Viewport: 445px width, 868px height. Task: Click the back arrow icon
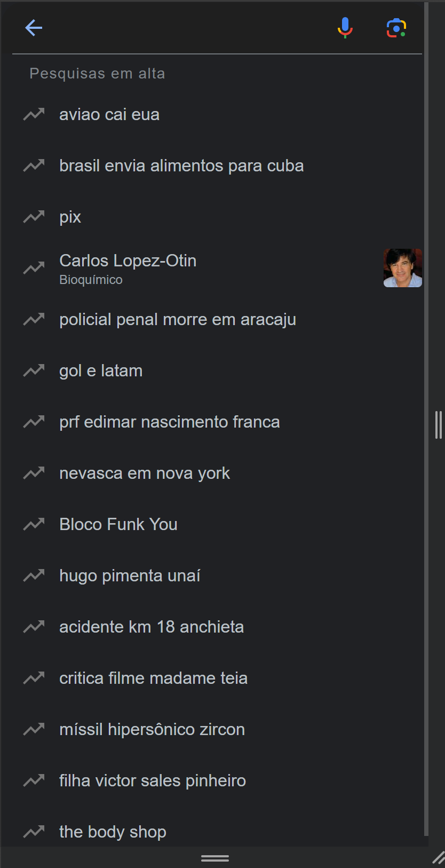pyautogui.click(x=34, y=28)
